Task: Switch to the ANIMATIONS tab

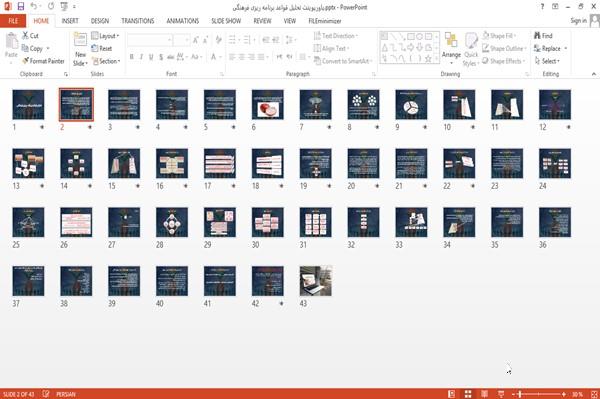Action: (183, 21)
